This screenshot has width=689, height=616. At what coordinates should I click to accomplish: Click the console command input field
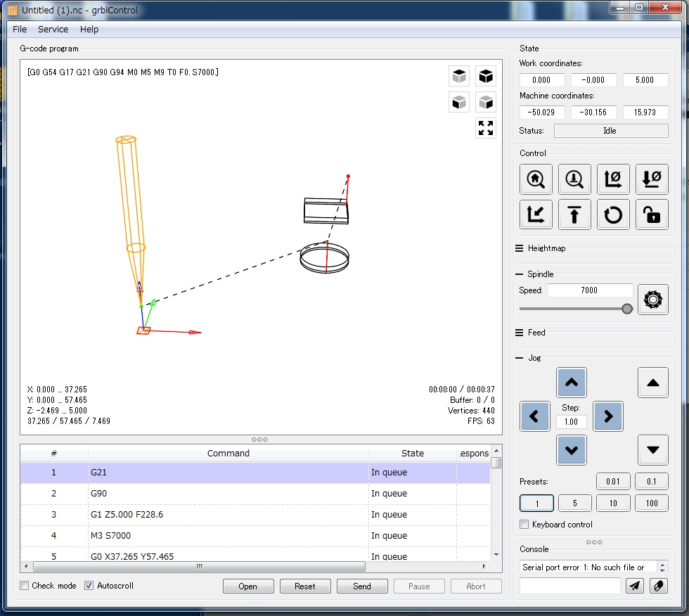coord(570,586)
